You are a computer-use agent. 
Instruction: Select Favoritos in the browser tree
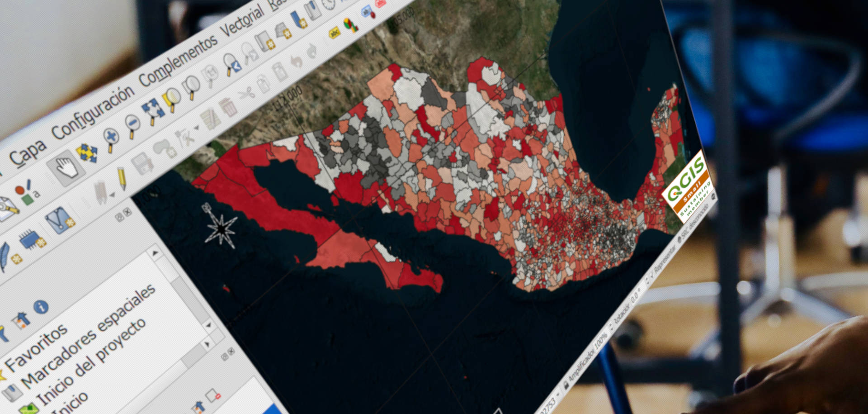[x=35, y=347]
